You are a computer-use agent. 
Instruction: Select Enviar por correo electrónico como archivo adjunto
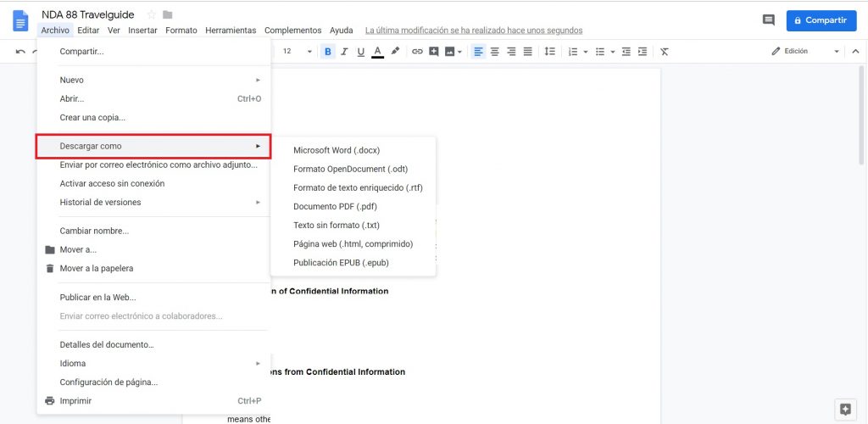154,165
